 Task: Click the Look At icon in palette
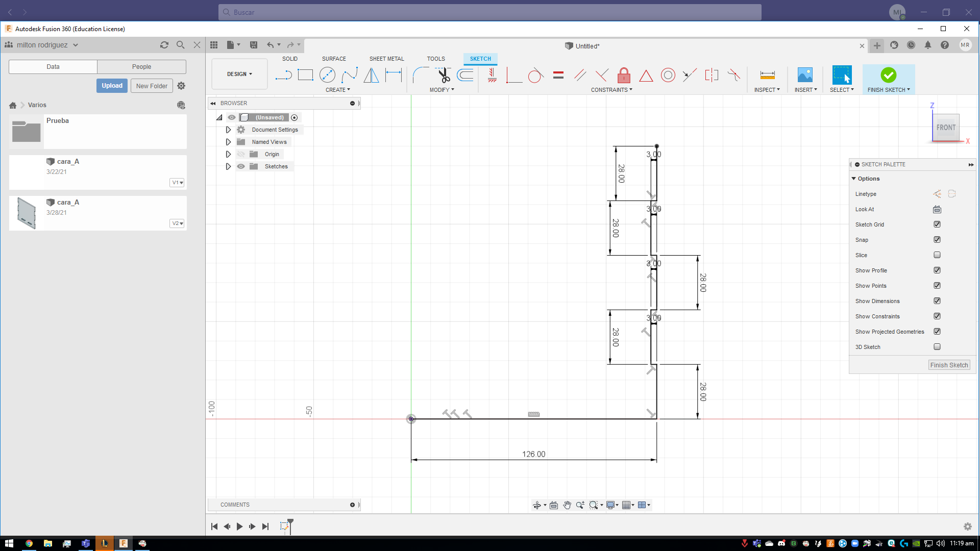(937, 209)
